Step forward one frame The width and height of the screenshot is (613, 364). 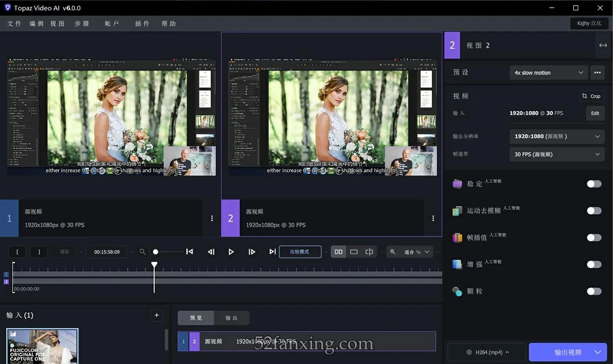[251, 252]
